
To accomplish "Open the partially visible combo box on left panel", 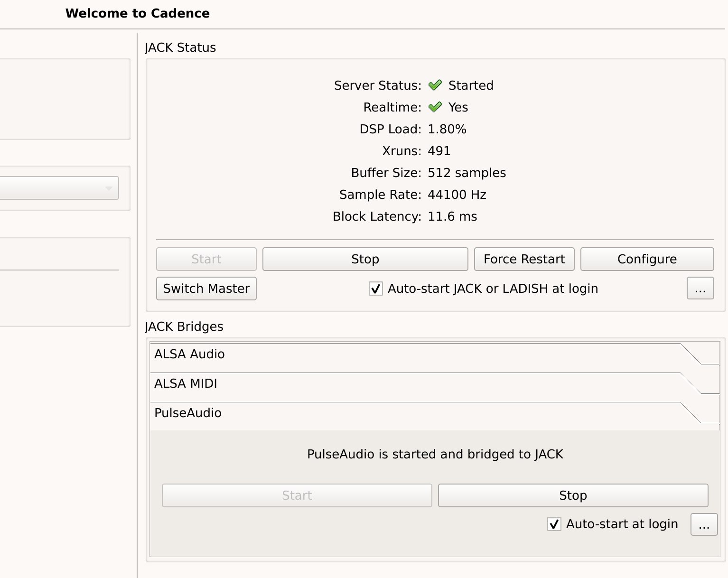I will (x=59, y=188).
